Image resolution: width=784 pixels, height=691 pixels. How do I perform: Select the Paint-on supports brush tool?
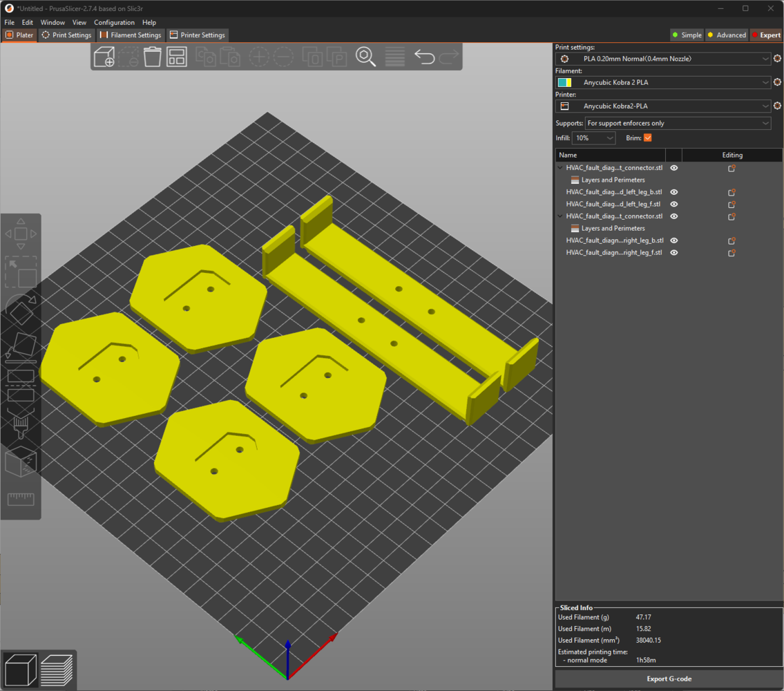21,423
